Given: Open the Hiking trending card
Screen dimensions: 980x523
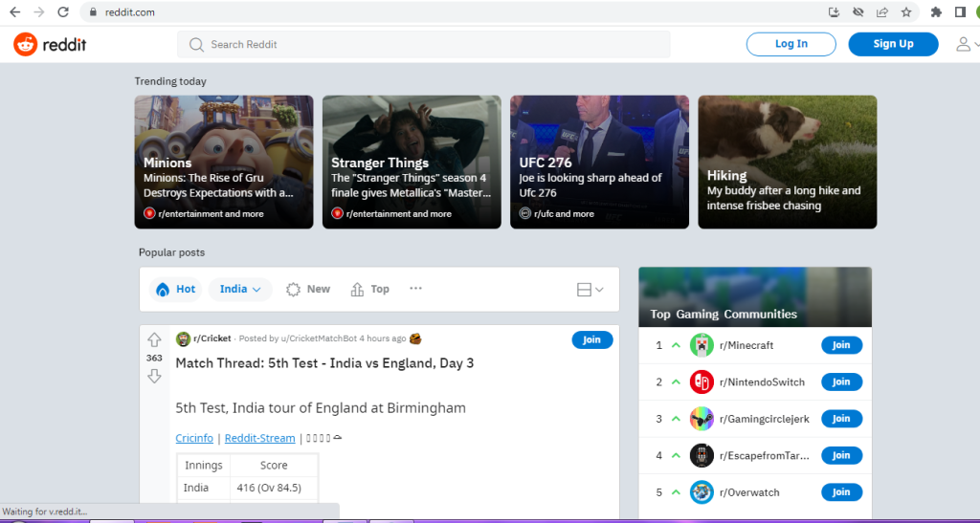Looking at the screenshot, I should click(x=788, y=163).
